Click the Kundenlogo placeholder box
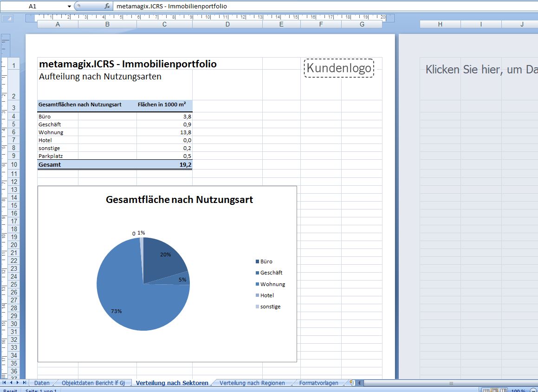The width and height of the screenshot is (538, 392). [x=339, y=68]
